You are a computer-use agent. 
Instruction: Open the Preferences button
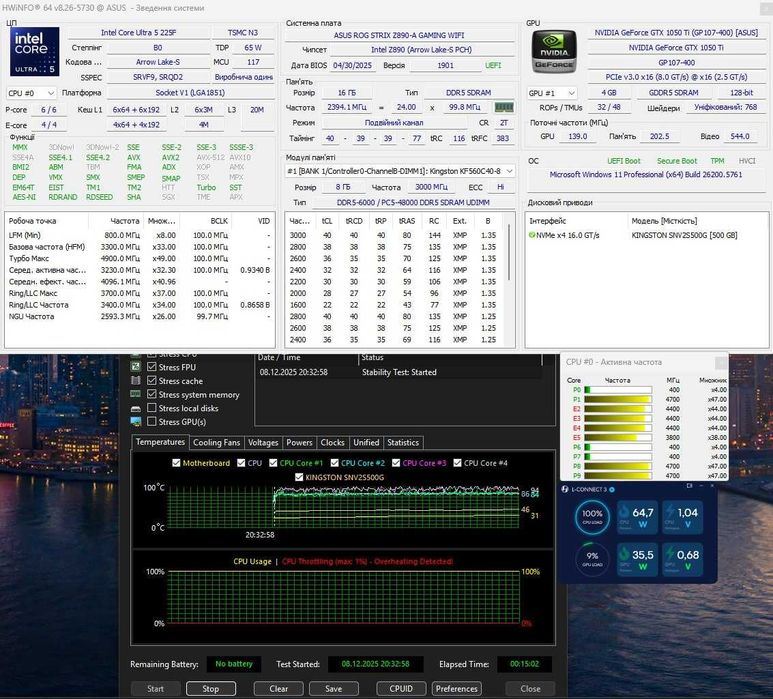click(x=457, y=689)
